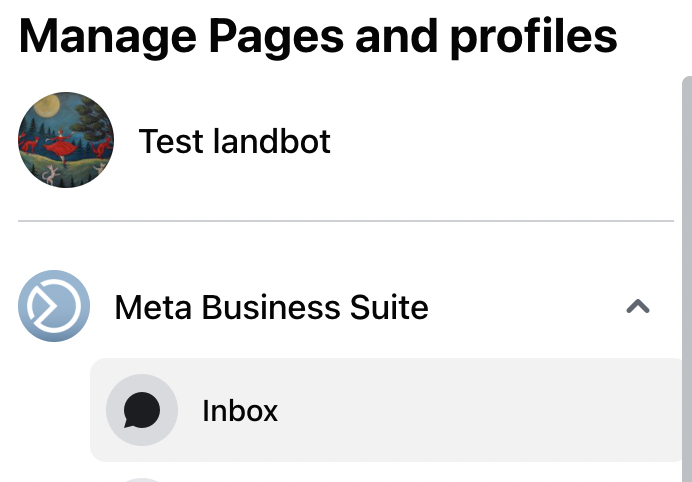Click the Manage Pages and profiles heading
The image size is (692, 482).
pos(318,38)
